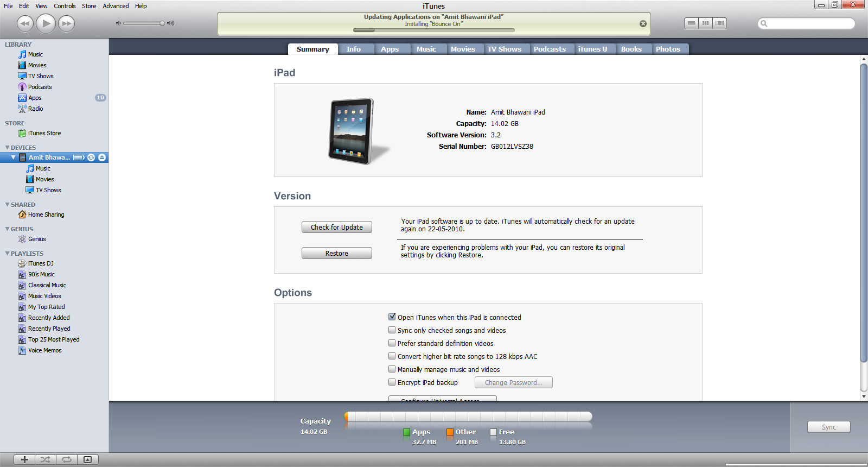The width and height of the screenshot is (868, 467).
Task: Create a new playlist with the plus button
Action: coord(24,459)
